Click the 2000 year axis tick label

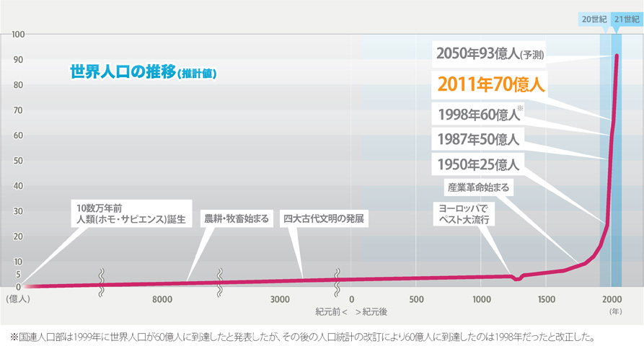pyautogui.click(x=612, y=300)
